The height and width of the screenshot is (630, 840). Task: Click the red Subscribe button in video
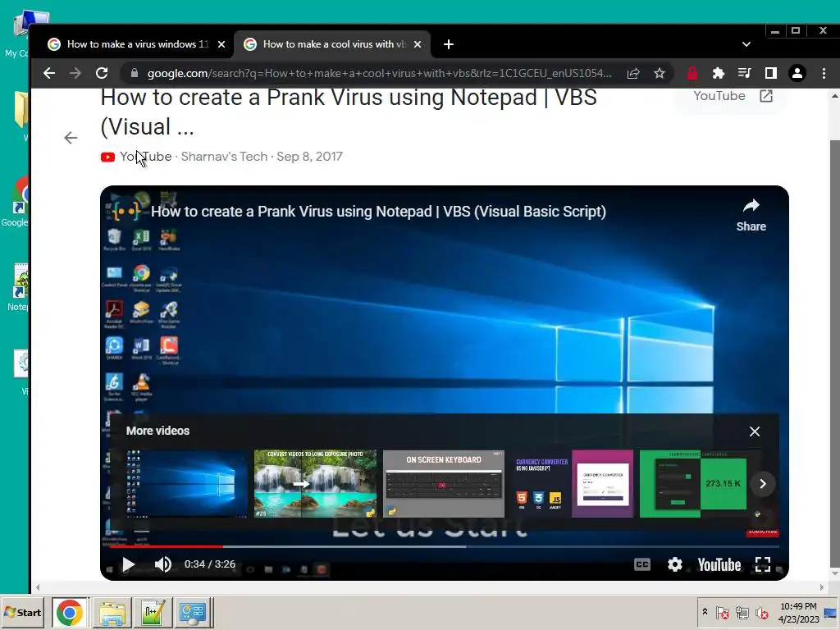click(763, 532)
